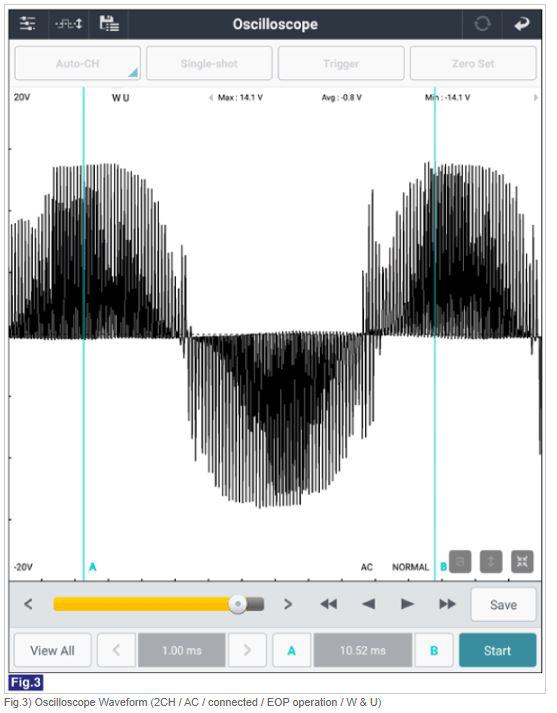557x713 pixels.
Task: Click the yellow waveform position slider handle
Action: [237, 604]
